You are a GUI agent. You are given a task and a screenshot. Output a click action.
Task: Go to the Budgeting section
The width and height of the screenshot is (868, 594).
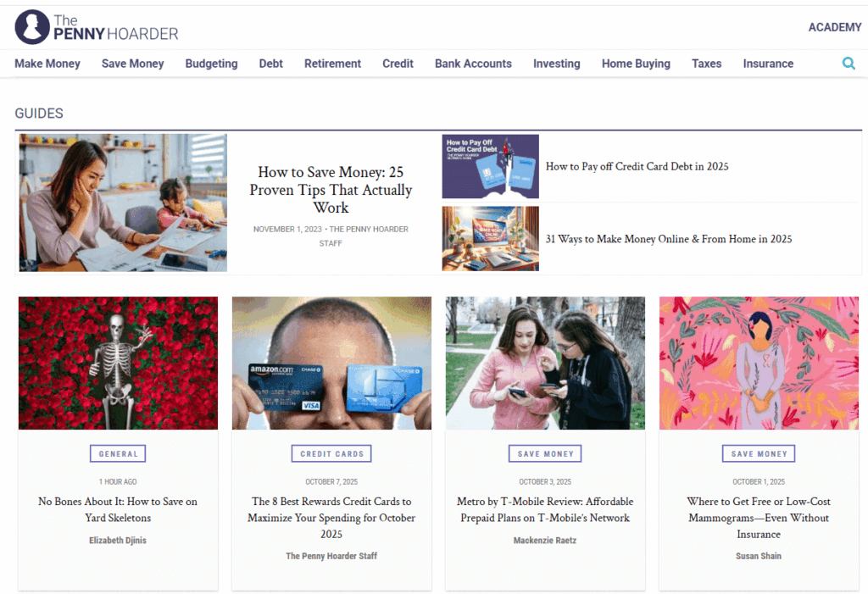tap(211, 64)
